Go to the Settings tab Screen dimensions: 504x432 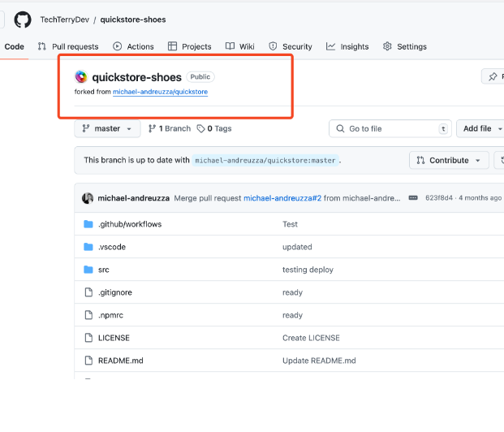(x=404, y=46)
